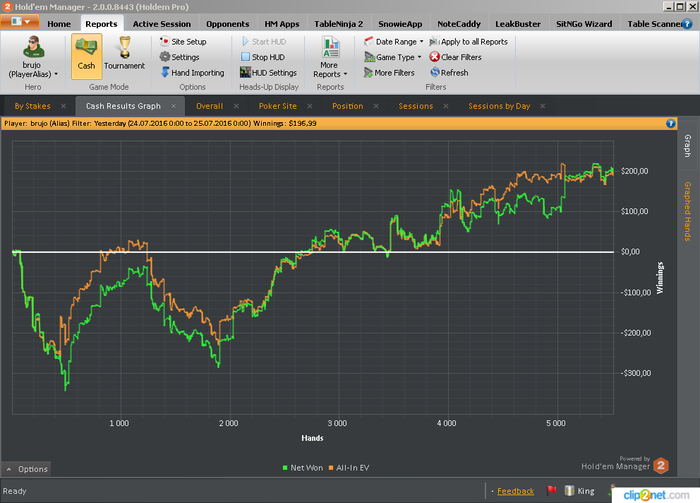Click the Ready status text

[15, 491]
